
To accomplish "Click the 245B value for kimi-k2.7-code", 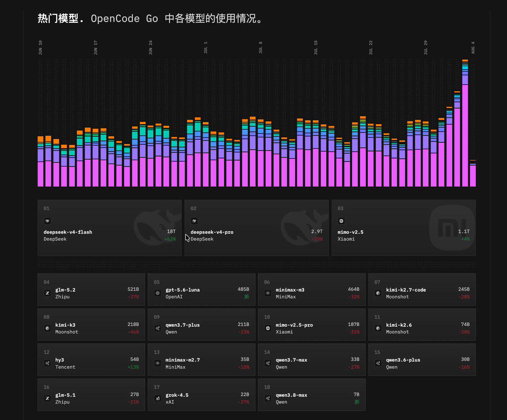I will tap(464, 289).
